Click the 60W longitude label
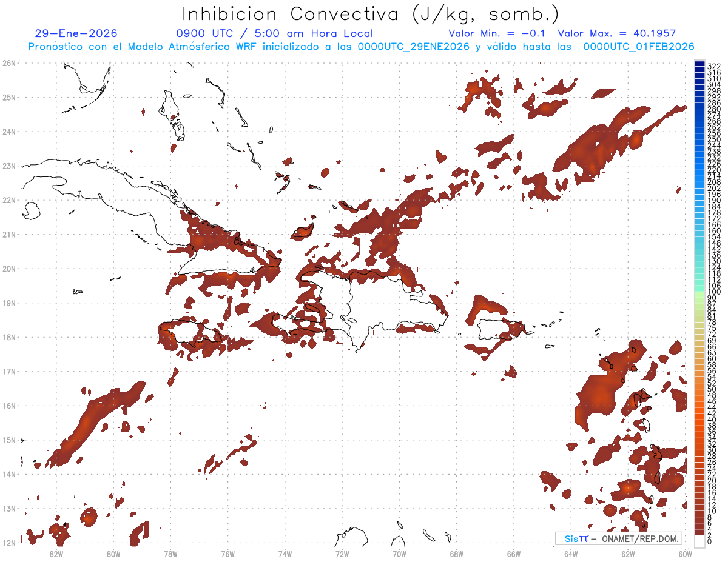Image resolution: width=728 pixels, height=562 pixels. coord(684,553)
